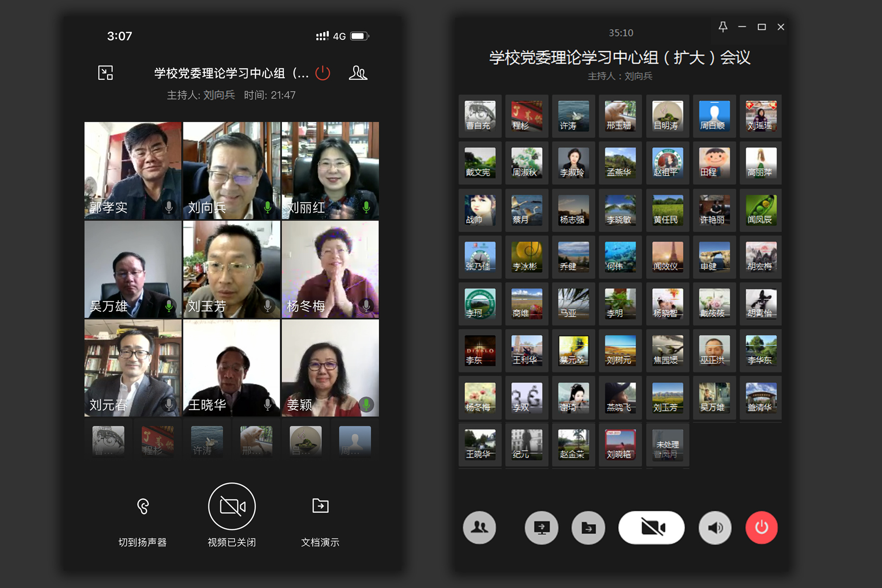
Task: Toggle the desktop camera-off white button
Action: click(x=651, y=528)
